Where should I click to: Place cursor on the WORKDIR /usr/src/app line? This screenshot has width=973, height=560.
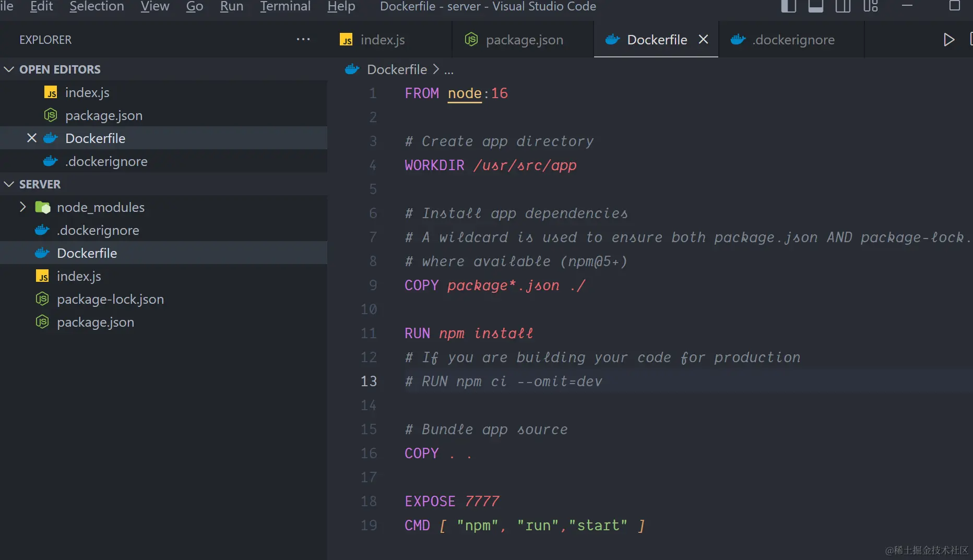pyautogui.click(x=491, y=165)
